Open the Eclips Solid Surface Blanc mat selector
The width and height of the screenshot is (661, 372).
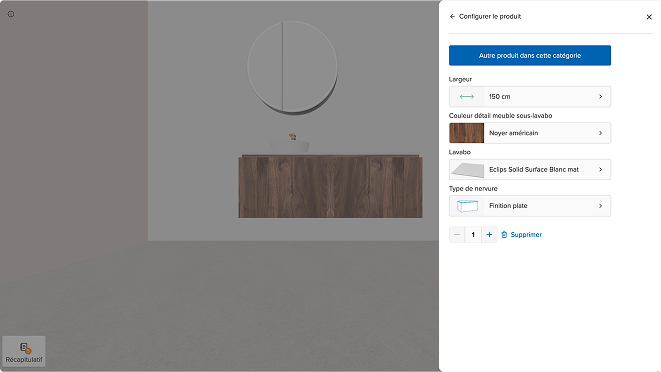point(530,170)
